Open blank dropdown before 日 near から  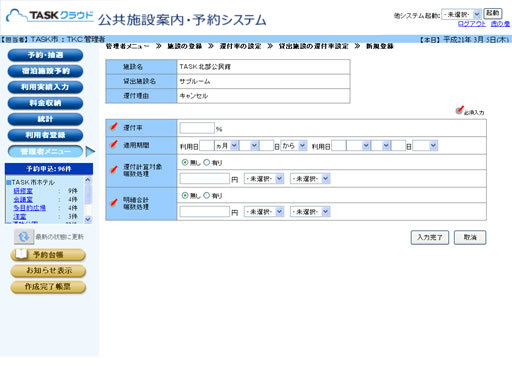point(249,146)
